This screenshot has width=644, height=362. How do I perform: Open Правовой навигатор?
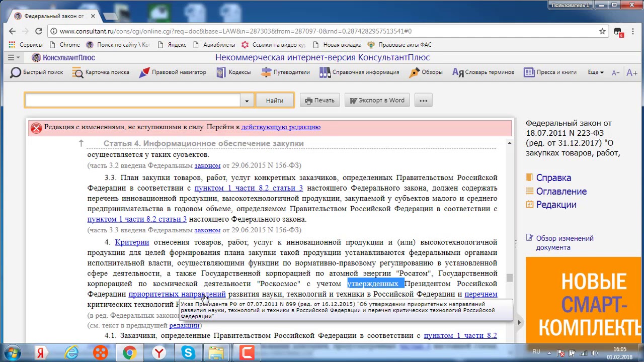[173, 72]
